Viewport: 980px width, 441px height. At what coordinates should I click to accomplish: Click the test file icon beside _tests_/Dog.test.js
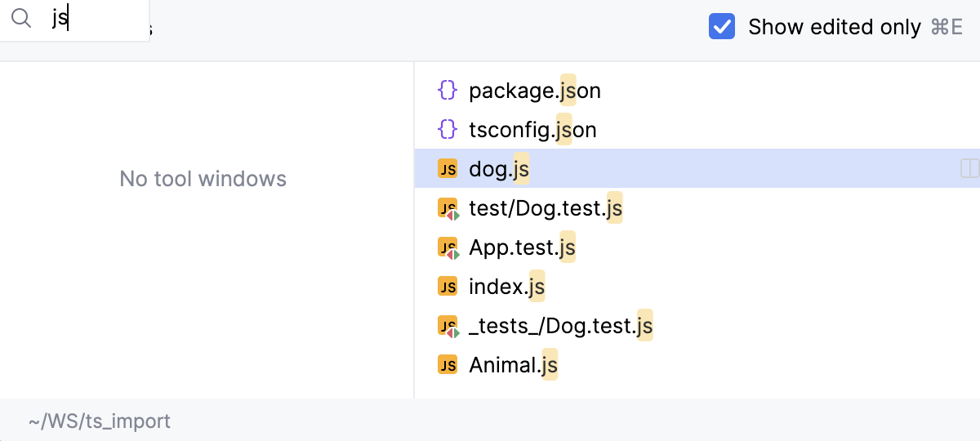[x=448, y=326]
